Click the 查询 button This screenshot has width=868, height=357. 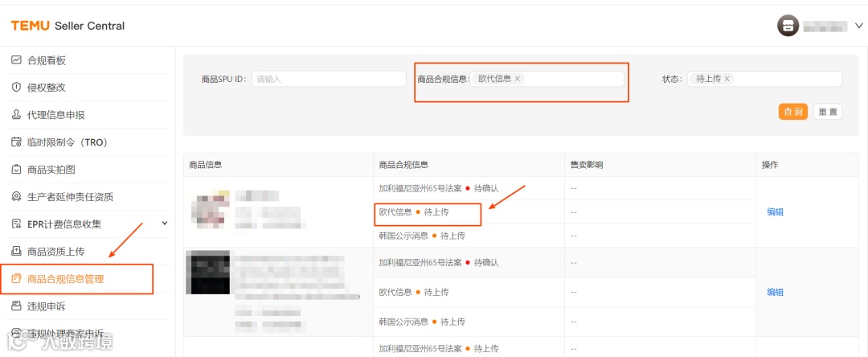[x=793, y=111]
